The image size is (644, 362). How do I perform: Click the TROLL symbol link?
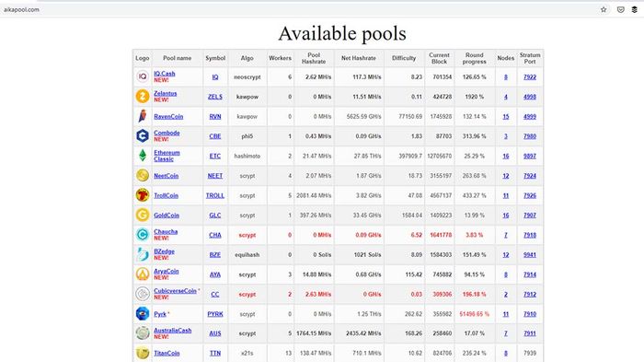215,195
